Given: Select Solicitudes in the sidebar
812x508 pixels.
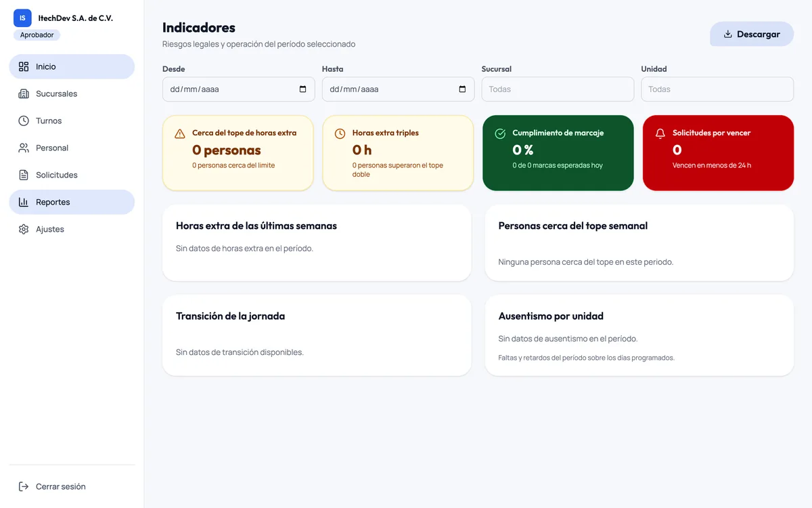Looking at the screenshot, I should (x=72, y=175).
